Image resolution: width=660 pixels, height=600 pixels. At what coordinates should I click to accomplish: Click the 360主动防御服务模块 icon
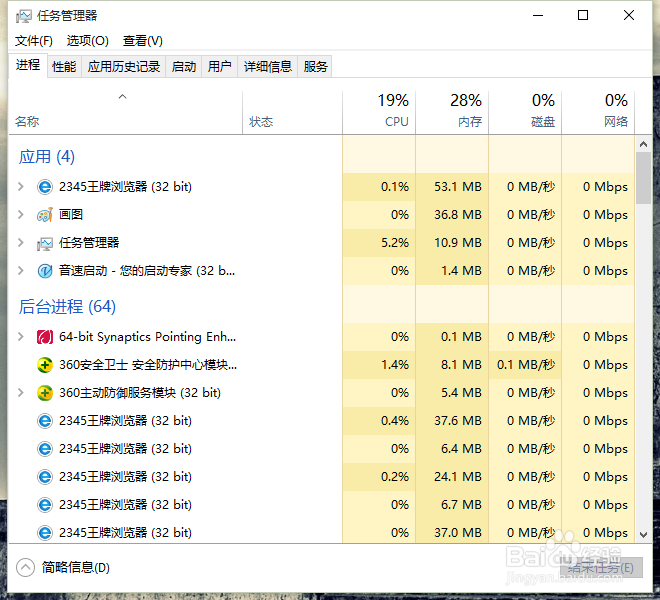[x=45, y=393]
